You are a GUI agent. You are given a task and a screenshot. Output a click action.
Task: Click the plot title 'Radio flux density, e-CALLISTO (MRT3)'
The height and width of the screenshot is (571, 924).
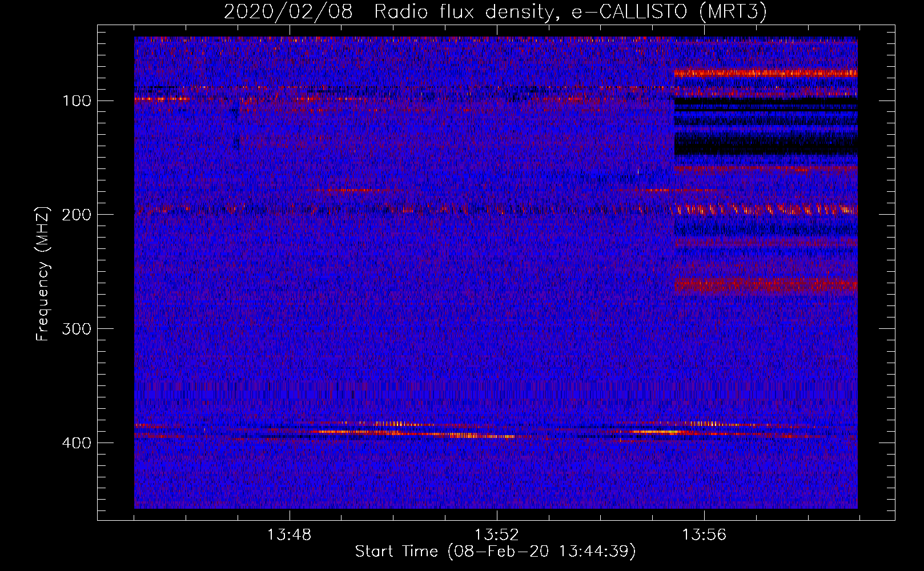point(570,12)
